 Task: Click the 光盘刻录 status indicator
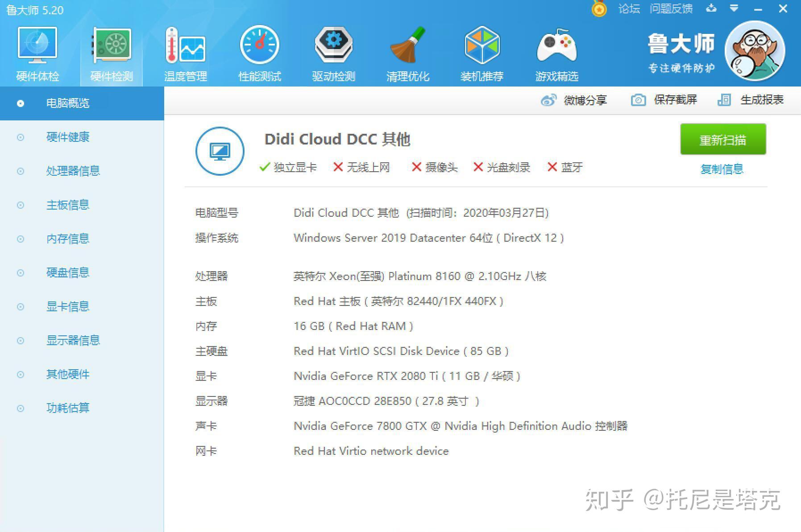tap(502, 167)
